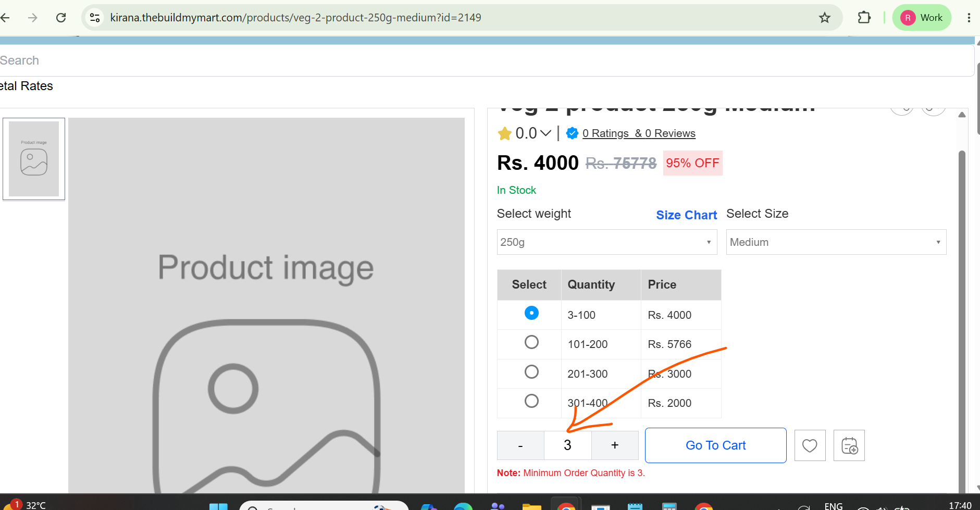This screenshot has width=980, height=510.
Task: Click the yellow rating star icon
Action: click(504, 134)
